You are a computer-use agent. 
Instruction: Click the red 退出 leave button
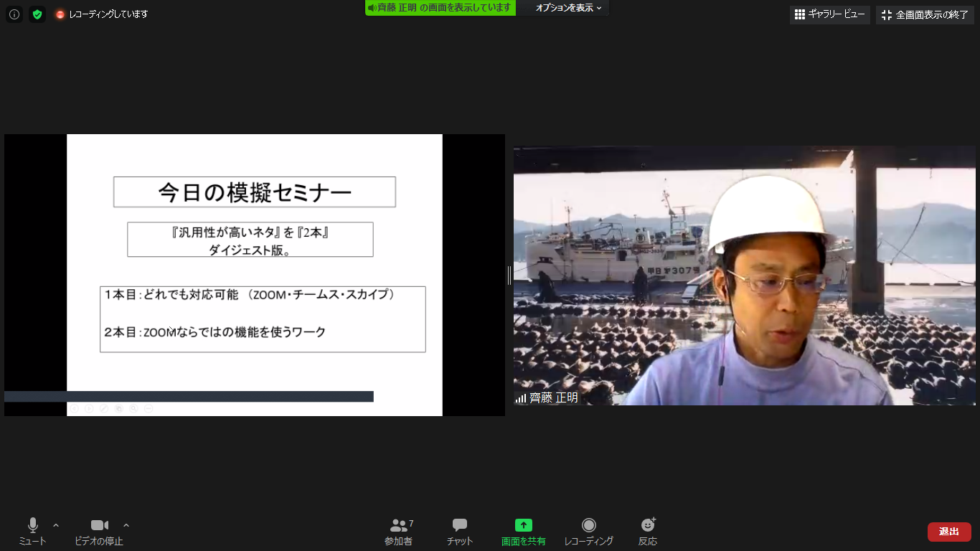(949, 532)
